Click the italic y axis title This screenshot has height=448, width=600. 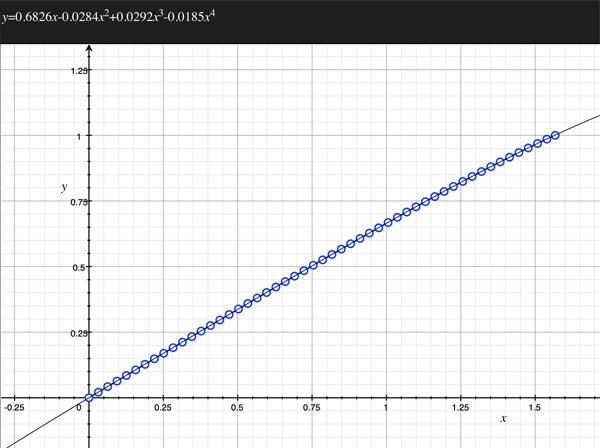(64, 187)
